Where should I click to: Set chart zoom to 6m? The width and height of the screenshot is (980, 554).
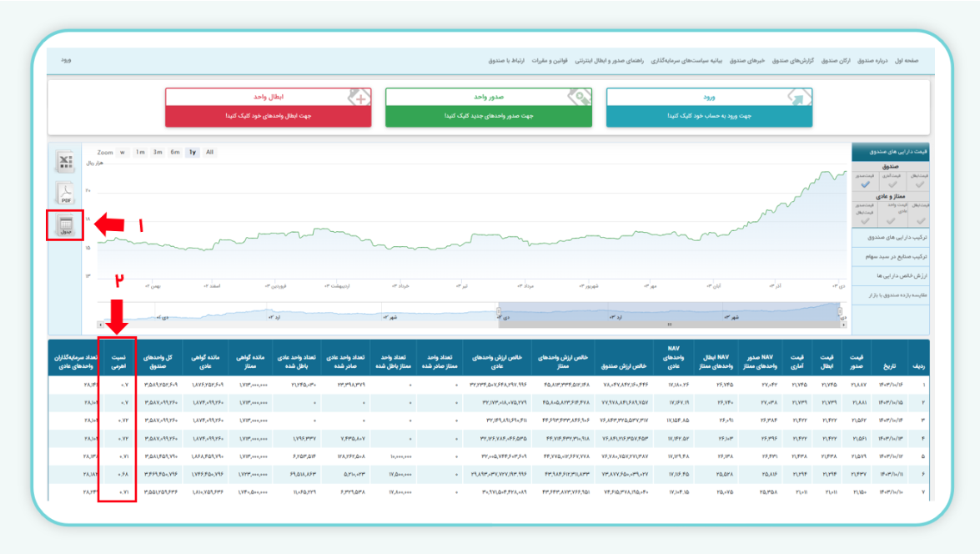(175, 153)
